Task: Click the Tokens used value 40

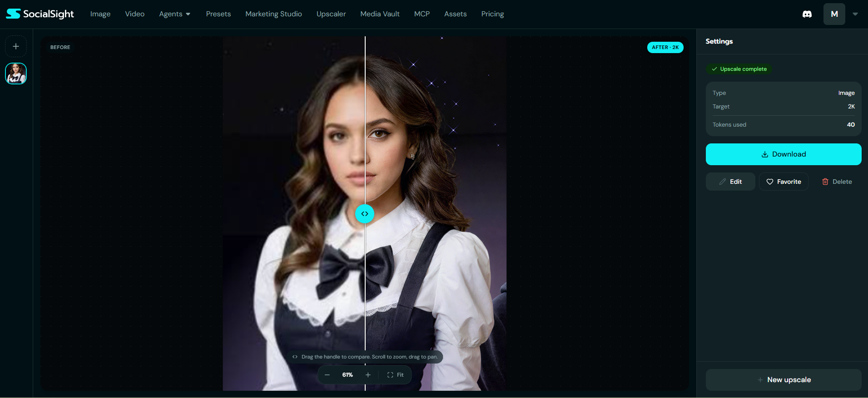Action: (851, 125)
